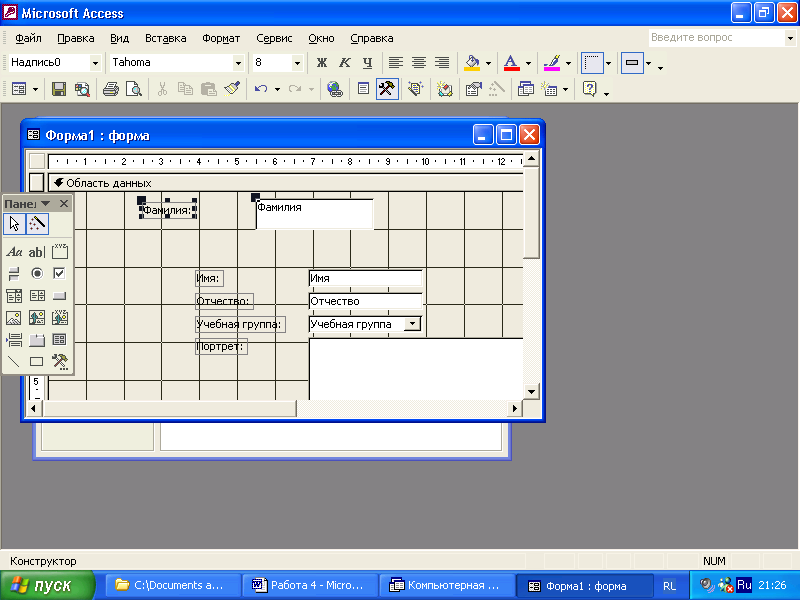The height and width of the screenshot is (600, 800).
Task: Apply the yellow fill color bucket
Action: 472,63
